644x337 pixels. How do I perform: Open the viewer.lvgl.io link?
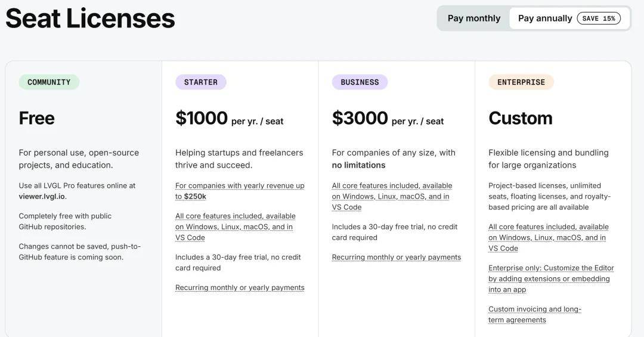click(42, 196)
